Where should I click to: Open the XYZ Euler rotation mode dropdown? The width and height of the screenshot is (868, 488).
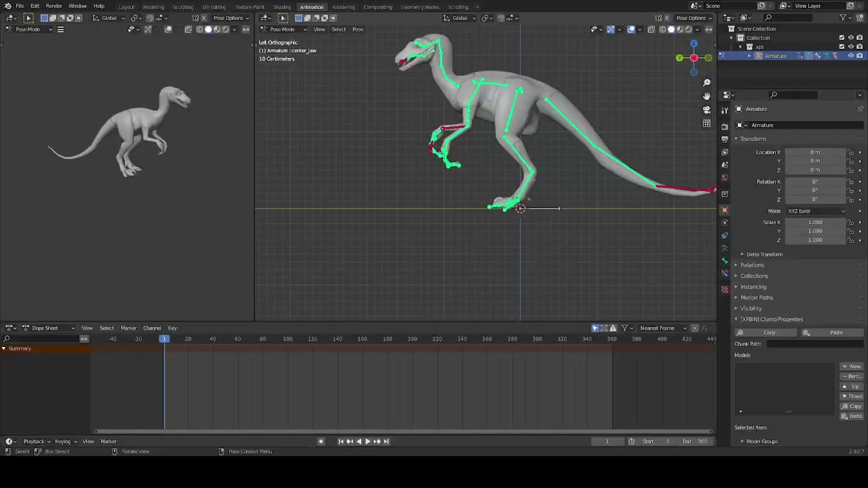pos(816,211)
